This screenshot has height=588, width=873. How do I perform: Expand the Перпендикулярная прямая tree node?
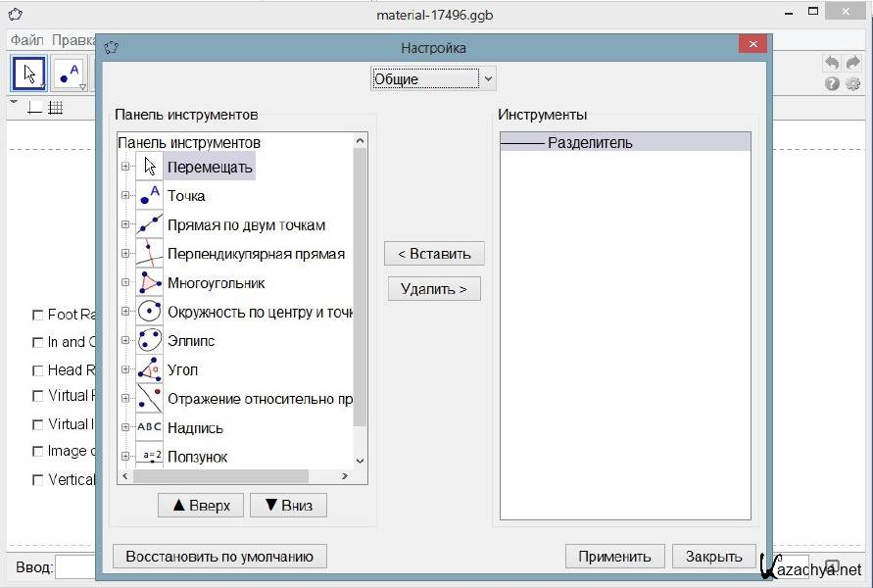[x=125, y=254]
